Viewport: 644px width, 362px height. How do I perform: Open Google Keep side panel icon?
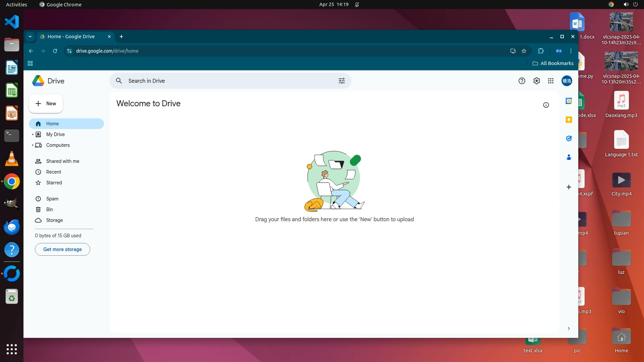(x=569, y=120)
